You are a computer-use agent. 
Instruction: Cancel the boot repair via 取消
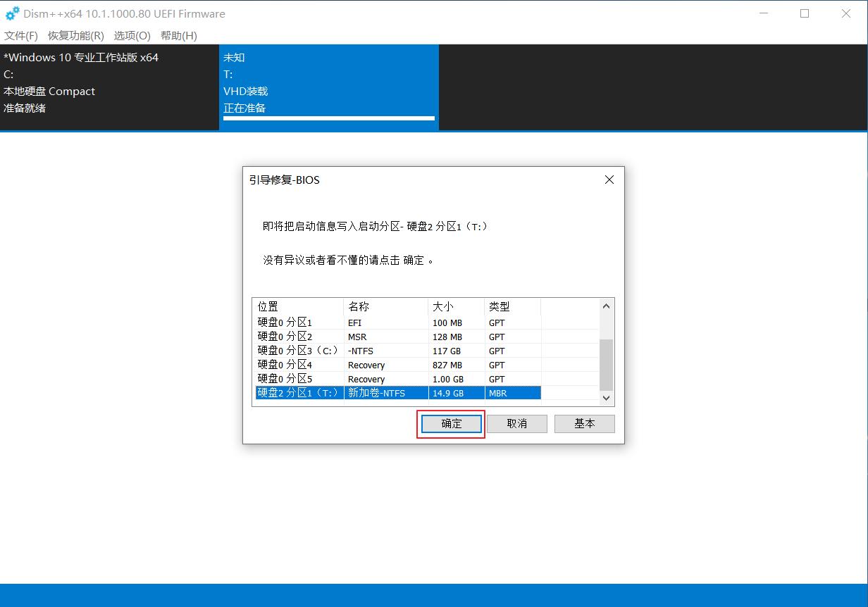[517, 423]
